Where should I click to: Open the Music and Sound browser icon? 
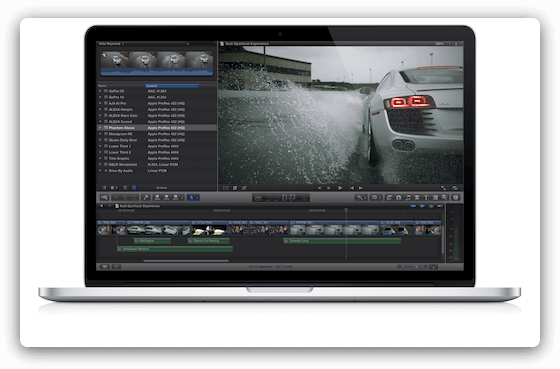408,198
